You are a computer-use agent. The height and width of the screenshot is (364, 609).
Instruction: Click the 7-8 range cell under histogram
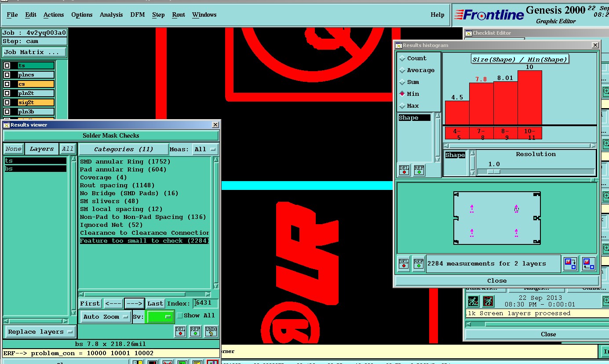[481, 134]
